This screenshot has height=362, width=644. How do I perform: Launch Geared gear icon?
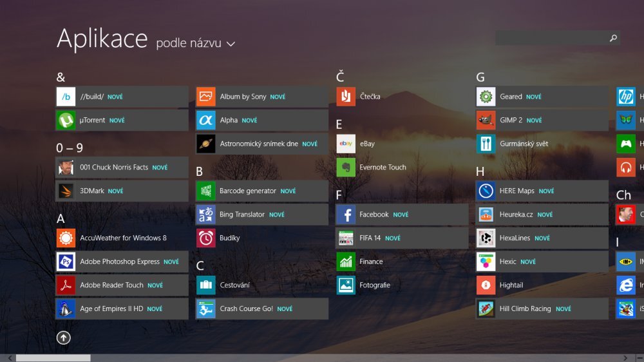coord(486,97)
